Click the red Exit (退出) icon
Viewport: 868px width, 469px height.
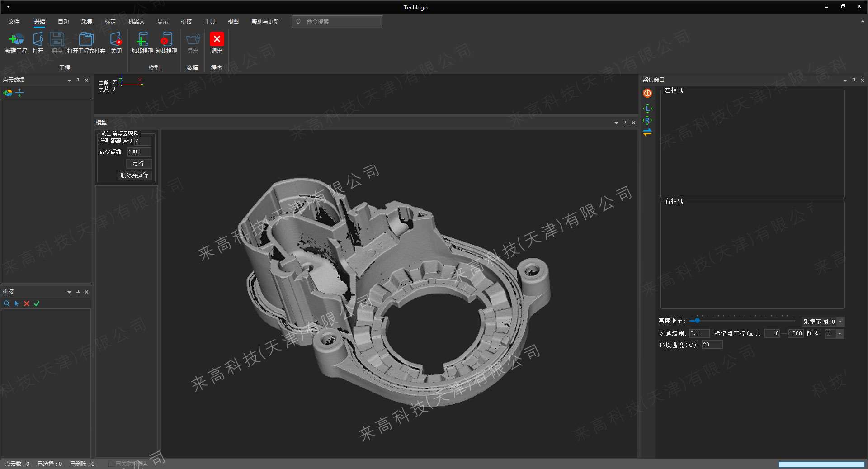(217, 39)
